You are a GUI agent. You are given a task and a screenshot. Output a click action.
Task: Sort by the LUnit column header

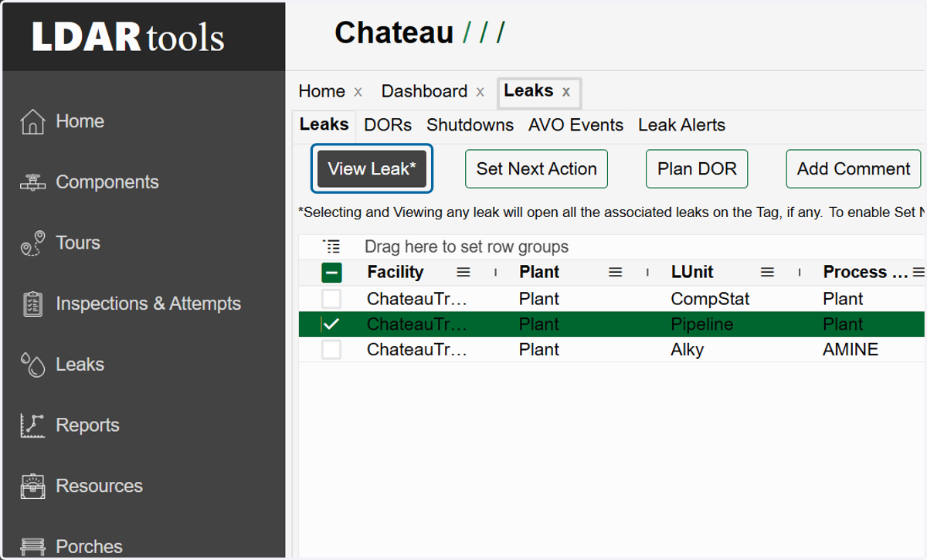point(692,272)
